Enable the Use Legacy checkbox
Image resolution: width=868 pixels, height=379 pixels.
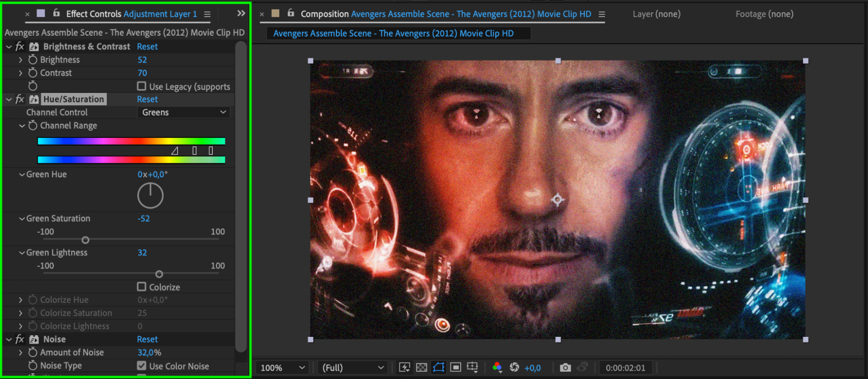(142, 86)
